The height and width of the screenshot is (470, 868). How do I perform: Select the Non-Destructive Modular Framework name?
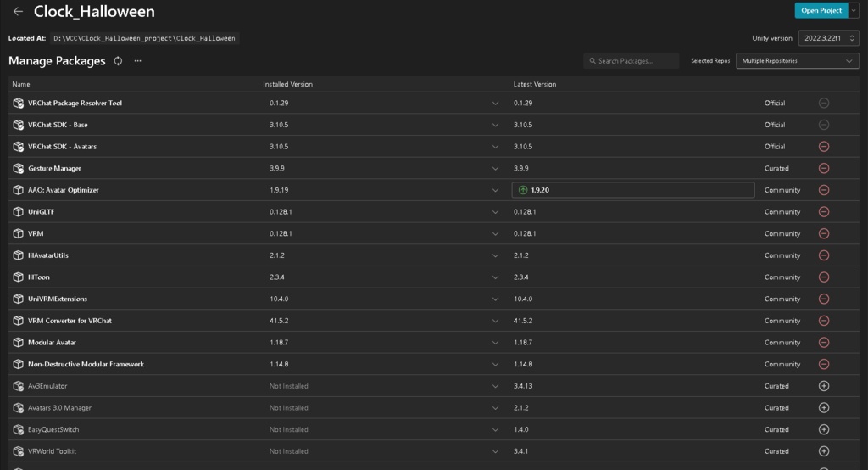pos(86,364)
